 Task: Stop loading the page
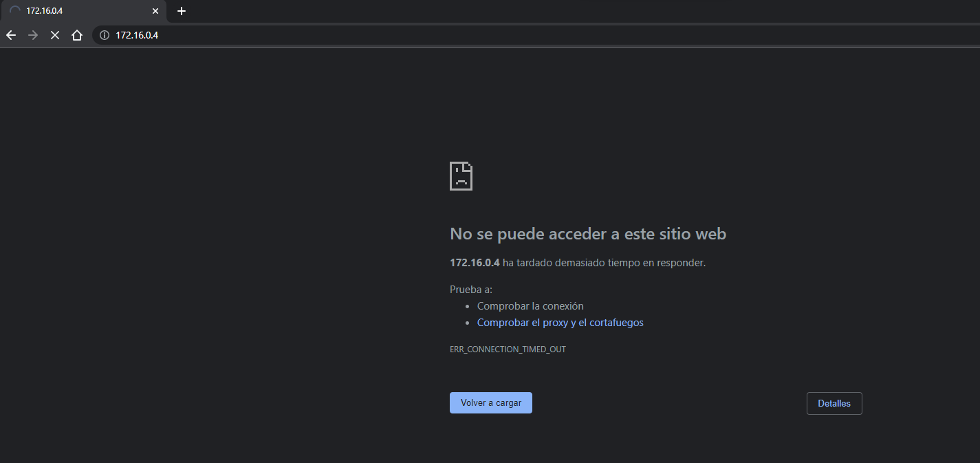pyautogui.click(x=55, y=35)
